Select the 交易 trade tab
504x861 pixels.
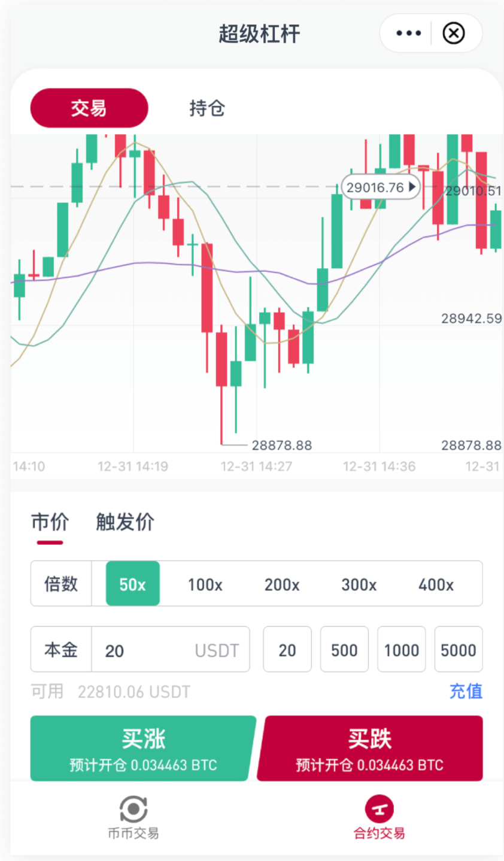(x=89, y=108)
